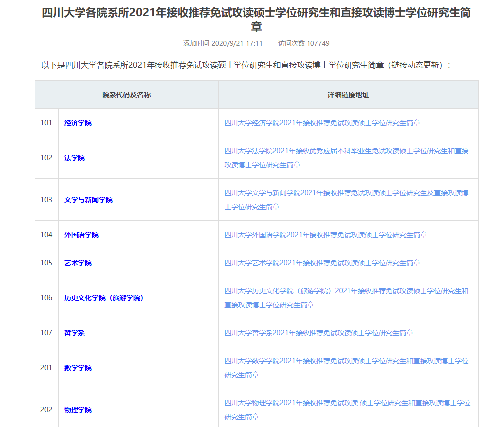Open 四川大学外国语学院2021年 brochure link
This screenshot has height=427, width=504.
tap(326, 235)
